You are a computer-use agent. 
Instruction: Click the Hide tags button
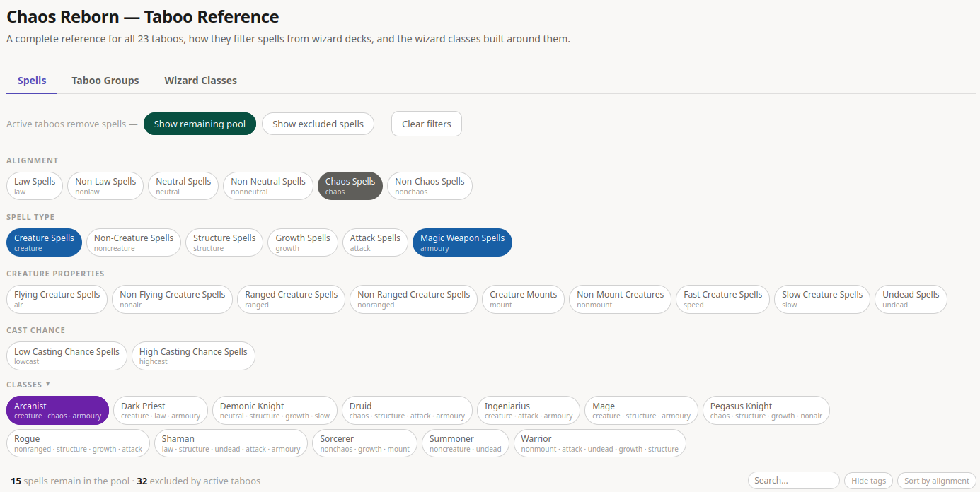point(868,481)
